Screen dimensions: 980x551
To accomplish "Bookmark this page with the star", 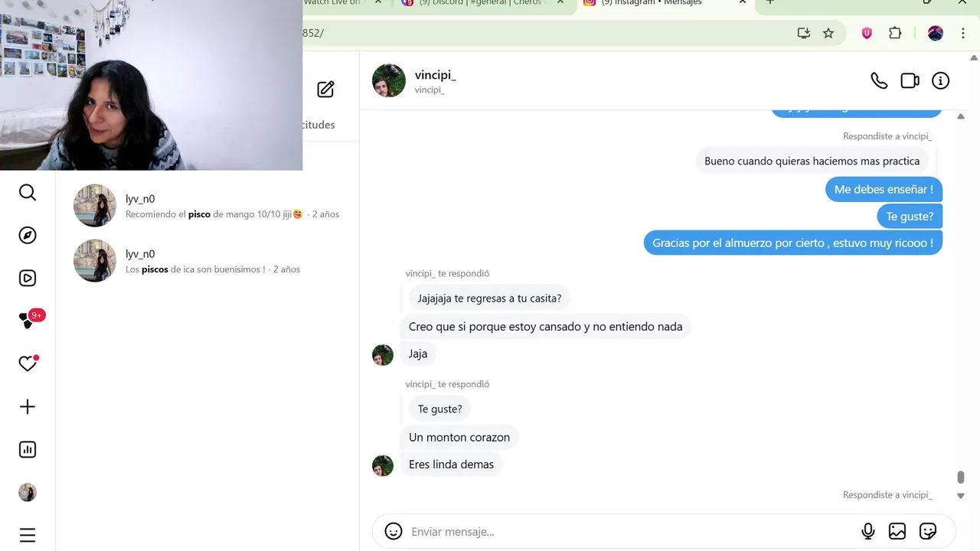I will click(x=828, y=33).
